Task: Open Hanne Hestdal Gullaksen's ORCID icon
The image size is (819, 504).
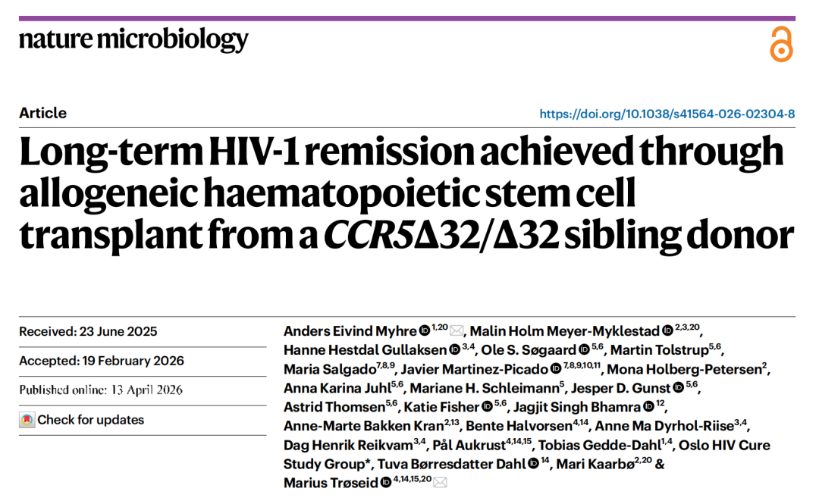Action: click(x=454, y=350)
